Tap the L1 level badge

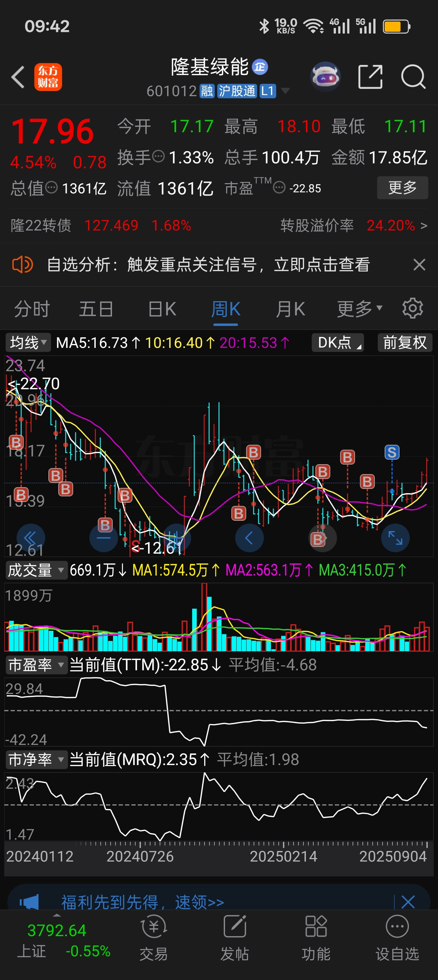(268, 91)
